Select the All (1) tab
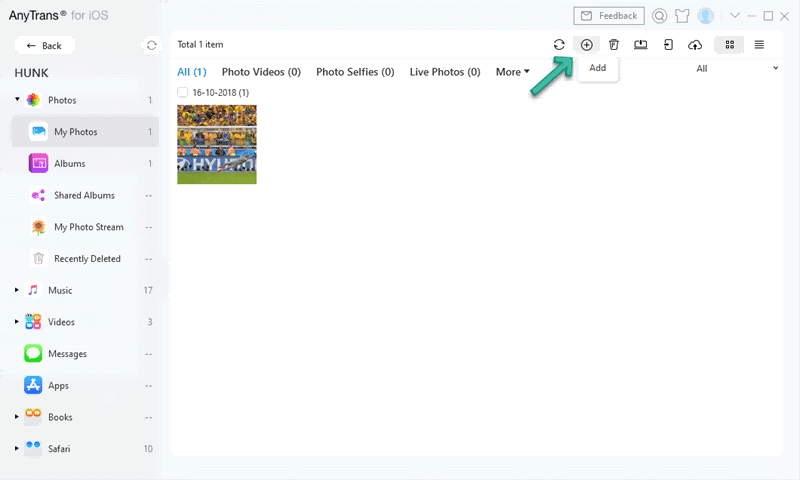The height and width of the screenshot is (480, 800). click(192, 72)
